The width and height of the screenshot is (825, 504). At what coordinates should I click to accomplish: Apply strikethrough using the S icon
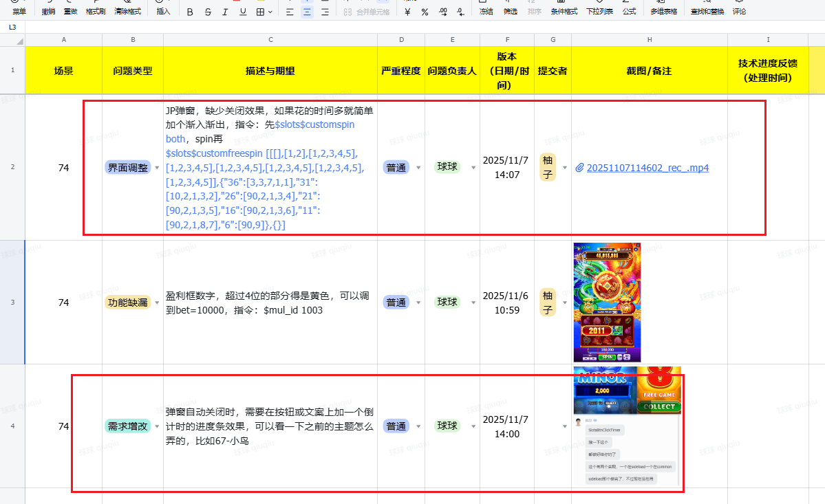pyautogui.click(x=208, y=12)
